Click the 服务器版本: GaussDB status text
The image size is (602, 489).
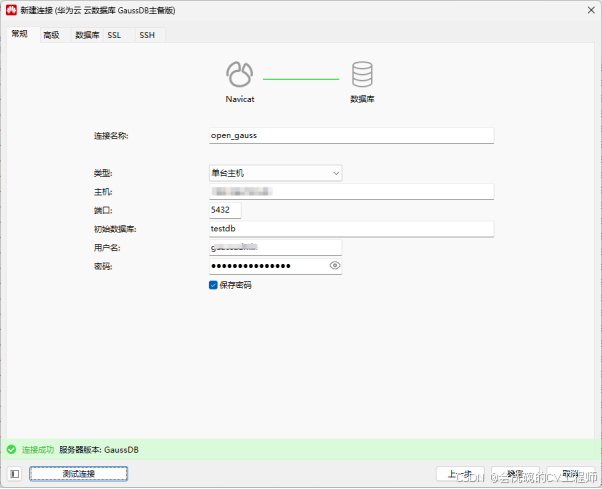click(x=99, y=449)
